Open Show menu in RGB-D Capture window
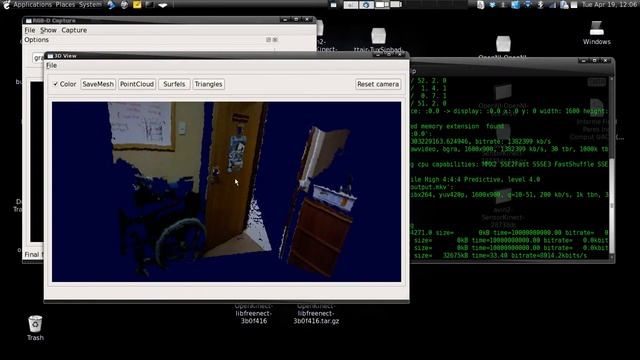640x360 pixels. [x=48, y=30]
